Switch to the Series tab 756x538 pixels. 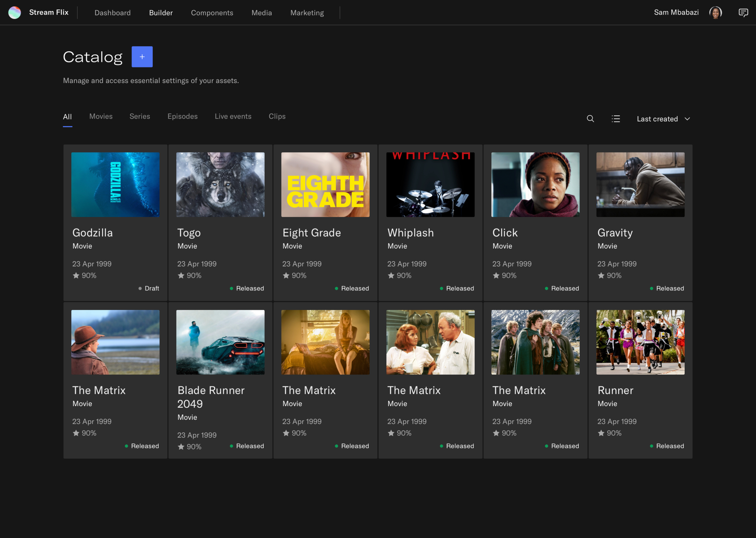pos(140,116)
